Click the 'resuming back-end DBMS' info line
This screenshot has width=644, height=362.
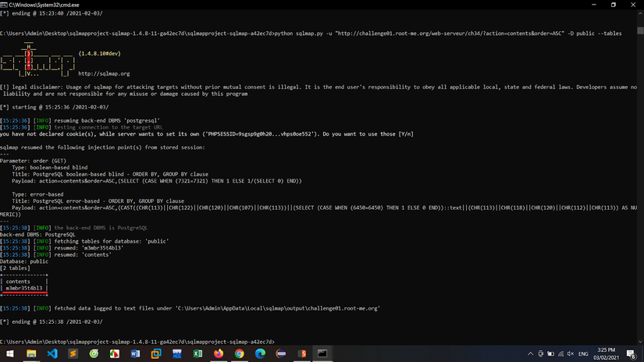(x=80, y=121)
